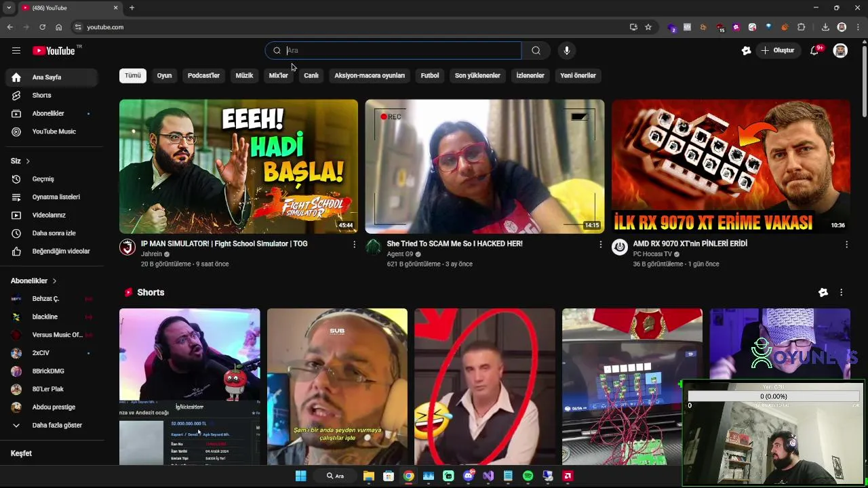868x488 pixels.
Task: Open Shorts in sidebar
Action: tap(51, 96)
